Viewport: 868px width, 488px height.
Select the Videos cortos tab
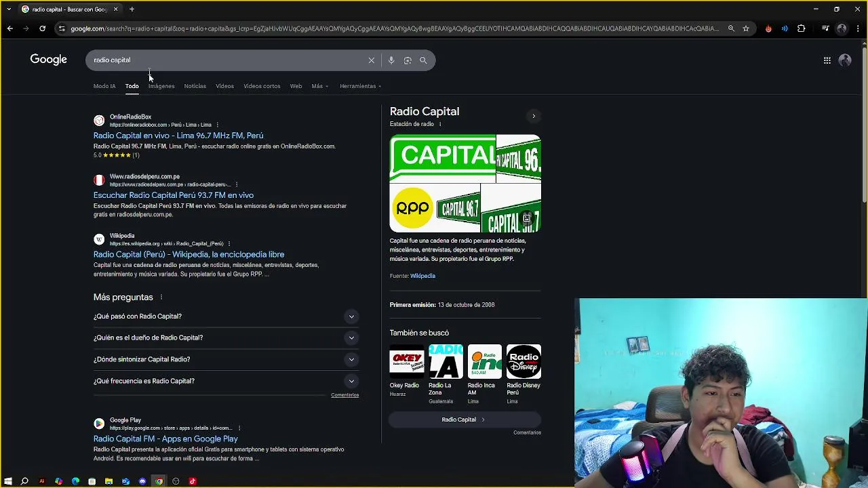pos(262,86)
